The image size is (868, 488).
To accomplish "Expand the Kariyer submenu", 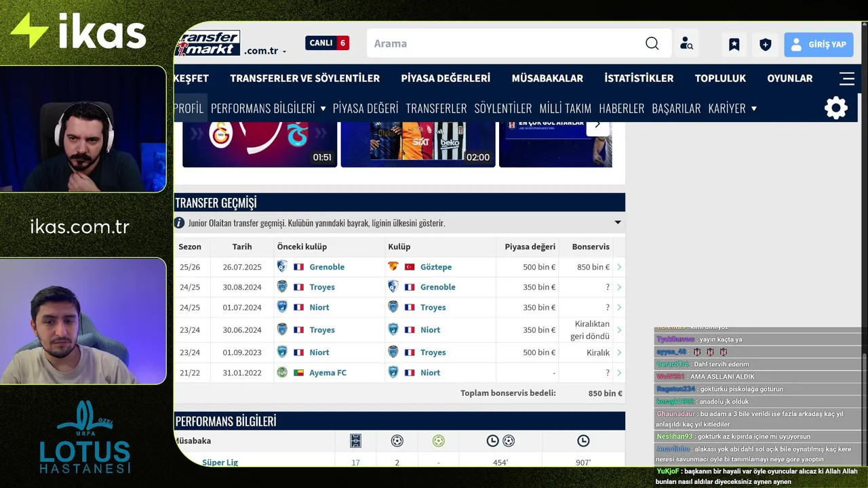I will click(754, 108).
